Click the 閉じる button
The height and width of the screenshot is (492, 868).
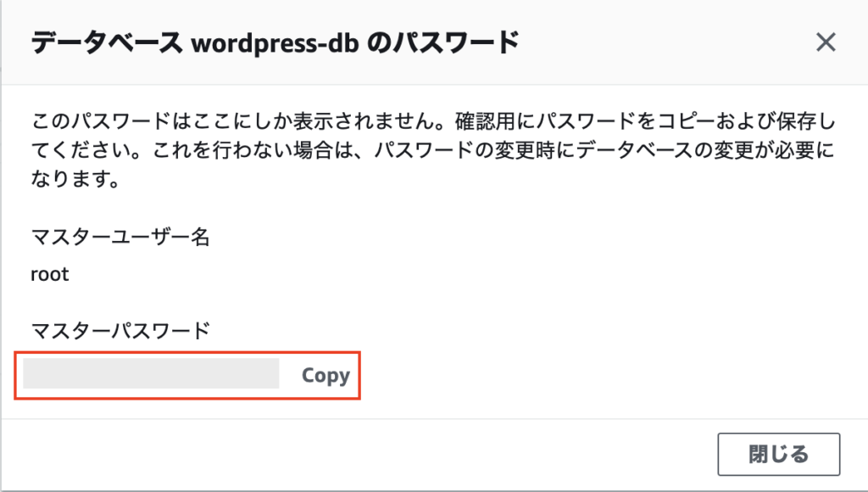[x=778, y=455]
